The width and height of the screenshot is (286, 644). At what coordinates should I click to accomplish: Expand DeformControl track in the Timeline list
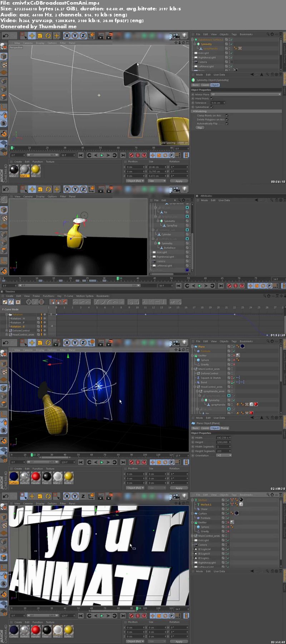[6, 331]
